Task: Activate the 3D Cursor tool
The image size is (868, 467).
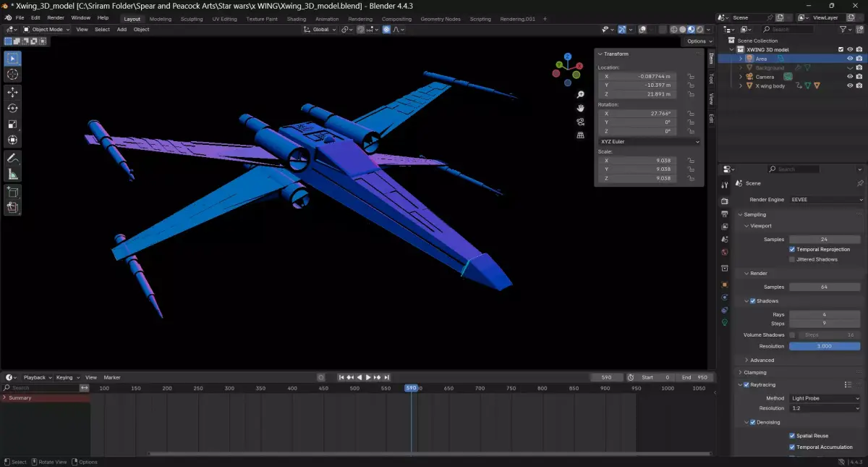Action: pos(12,75)
